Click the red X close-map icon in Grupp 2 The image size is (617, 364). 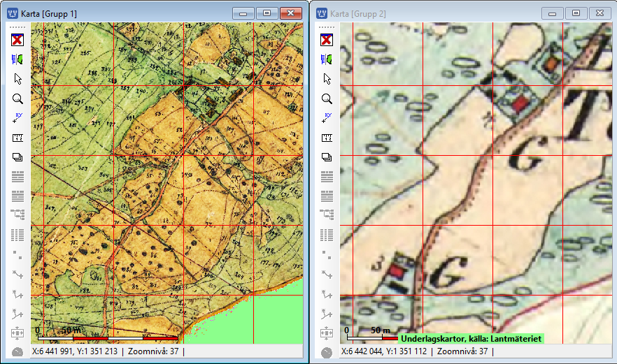(327, 40)
